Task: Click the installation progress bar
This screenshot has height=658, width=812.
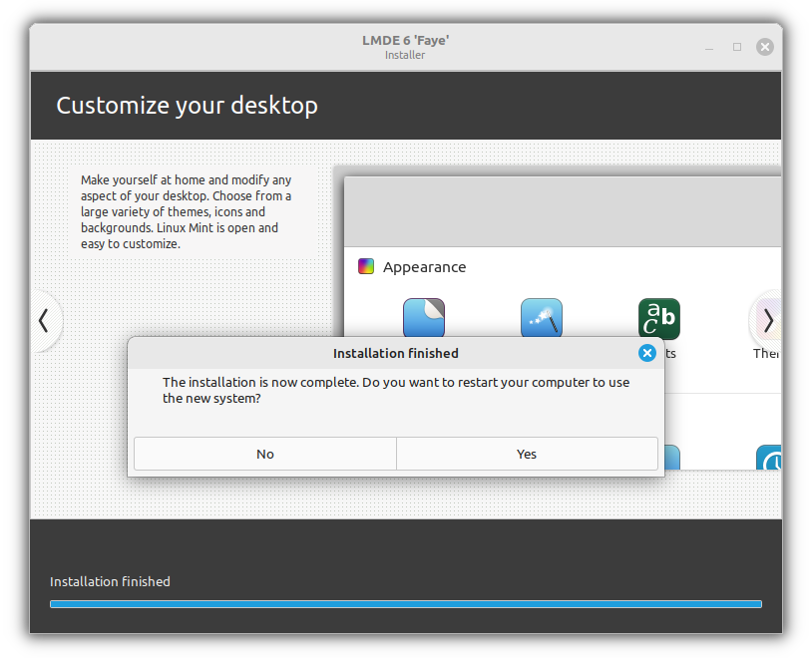Action: (x=405, y=603)
